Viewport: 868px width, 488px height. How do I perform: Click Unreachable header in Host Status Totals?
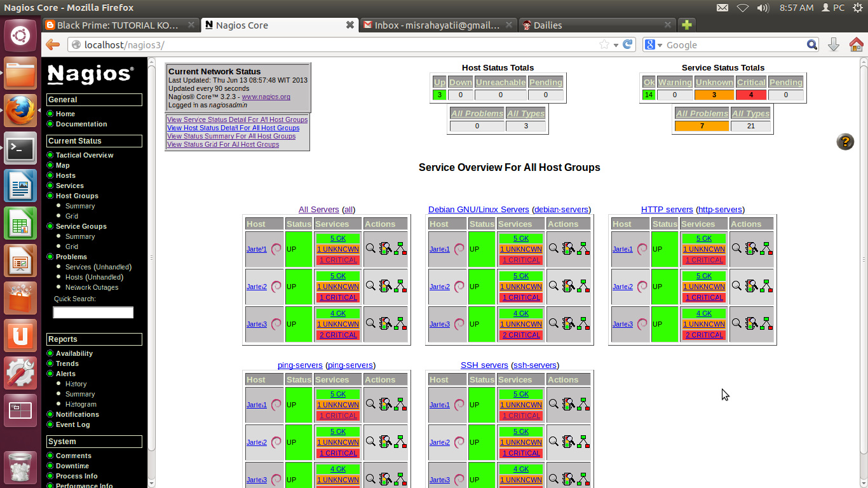pyautogui.click(x=501, y=83)
